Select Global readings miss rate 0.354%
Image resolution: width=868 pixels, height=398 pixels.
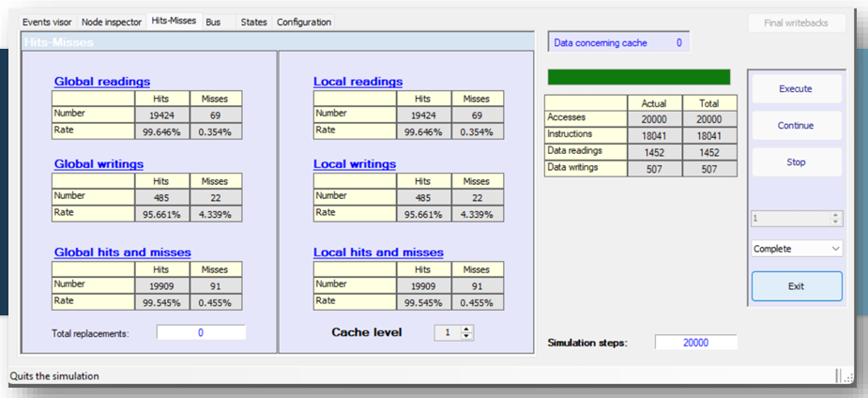[215, 131]
